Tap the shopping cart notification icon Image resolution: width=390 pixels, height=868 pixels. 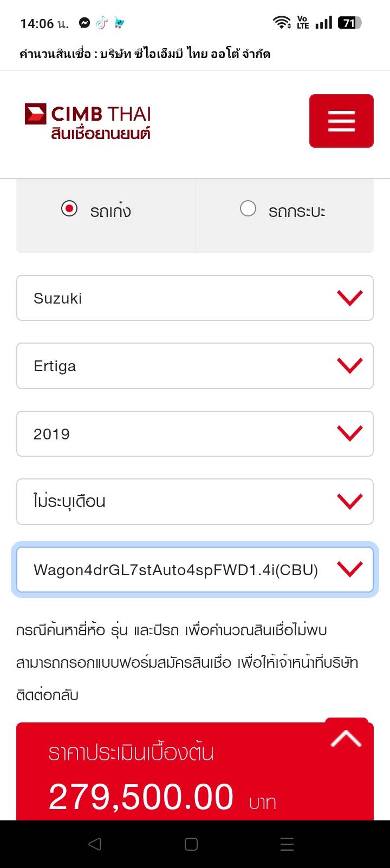[119, 23]
